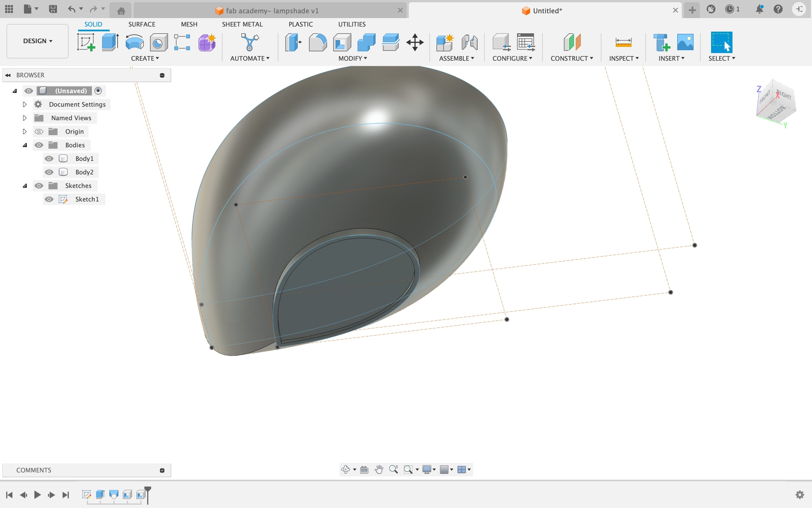Expand the Origin folder node
The width and height of the screenshot is (812, 508).
tap(25, 131)
